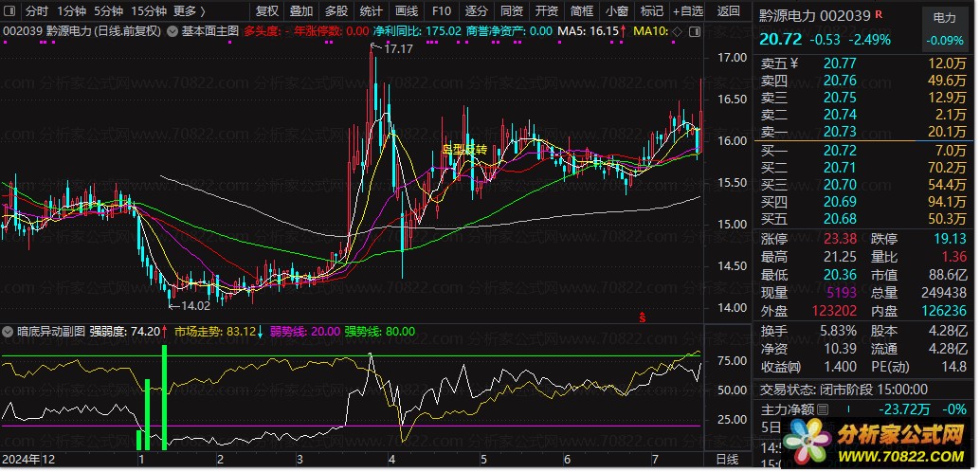The width and height of the screenshot is (980, 472).
Task: Click the 黔源电力 (日线.前复权) chart title
Action: click(x=103, y=30)
